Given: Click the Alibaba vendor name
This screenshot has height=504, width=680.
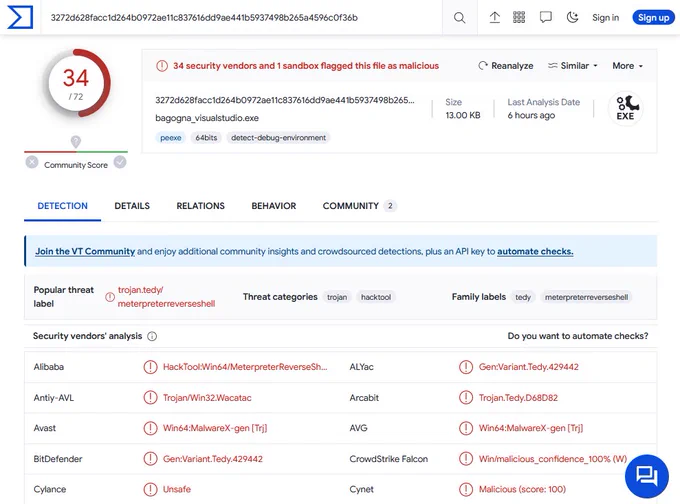Looking at the screenshot, I should pyautogui.click(x=49, y=367).
